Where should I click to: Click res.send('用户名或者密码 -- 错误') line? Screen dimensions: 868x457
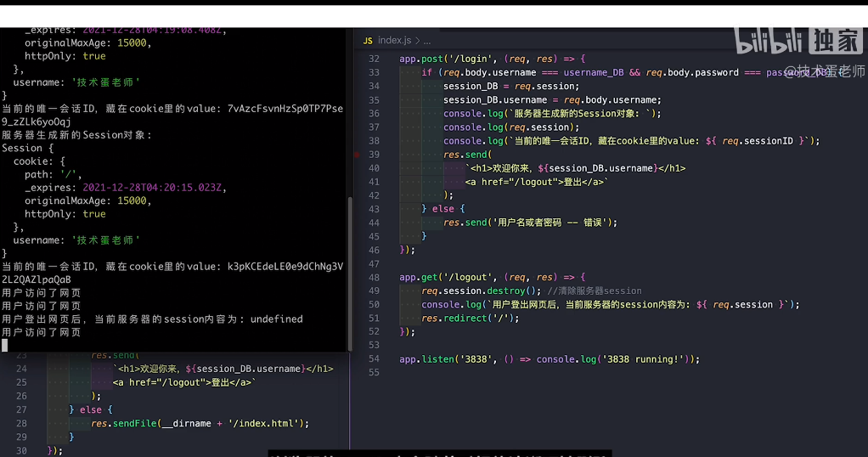[530, 223]
